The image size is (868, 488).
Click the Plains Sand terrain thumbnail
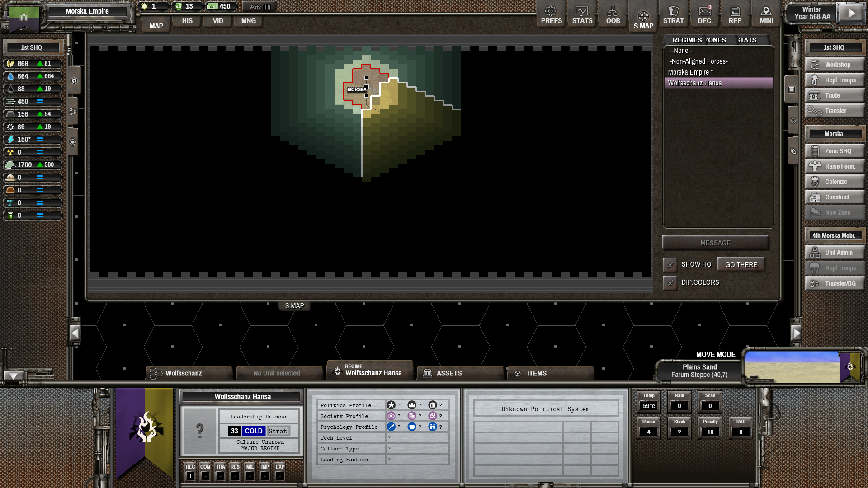coord(792,366)
